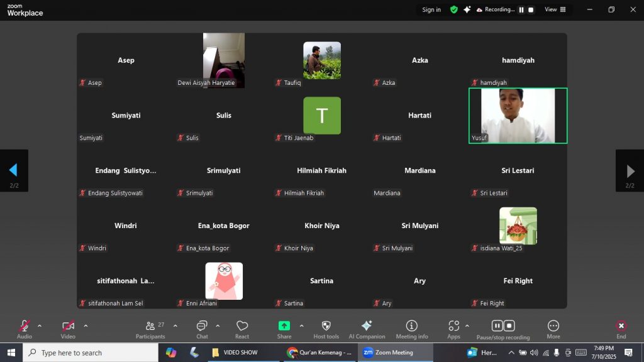Open Host tools shield icon
The height and width of the screenshot is (362, 644).
click(x=326, y=326)
